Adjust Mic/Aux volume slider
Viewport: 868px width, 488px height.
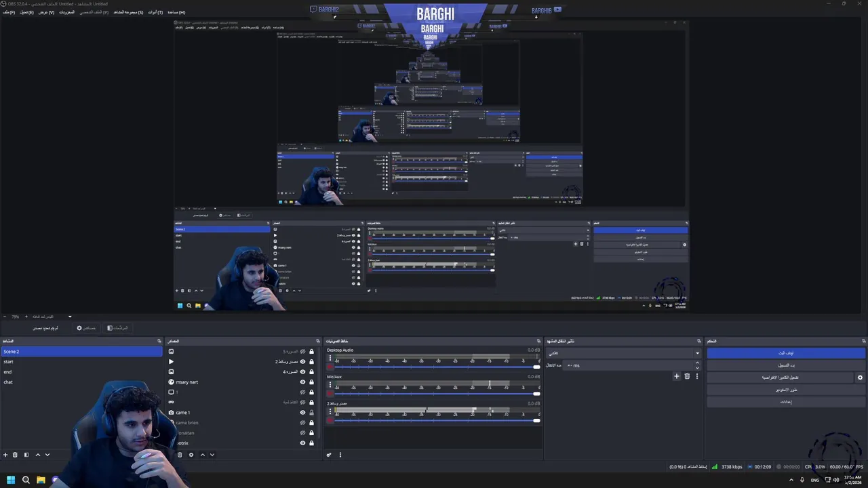pos(436,393)
